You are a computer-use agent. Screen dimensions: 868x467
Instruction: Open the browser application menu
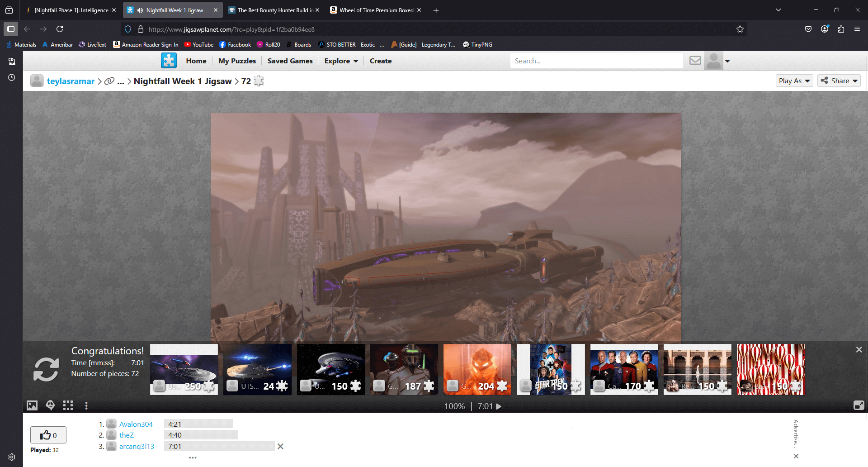857,29
